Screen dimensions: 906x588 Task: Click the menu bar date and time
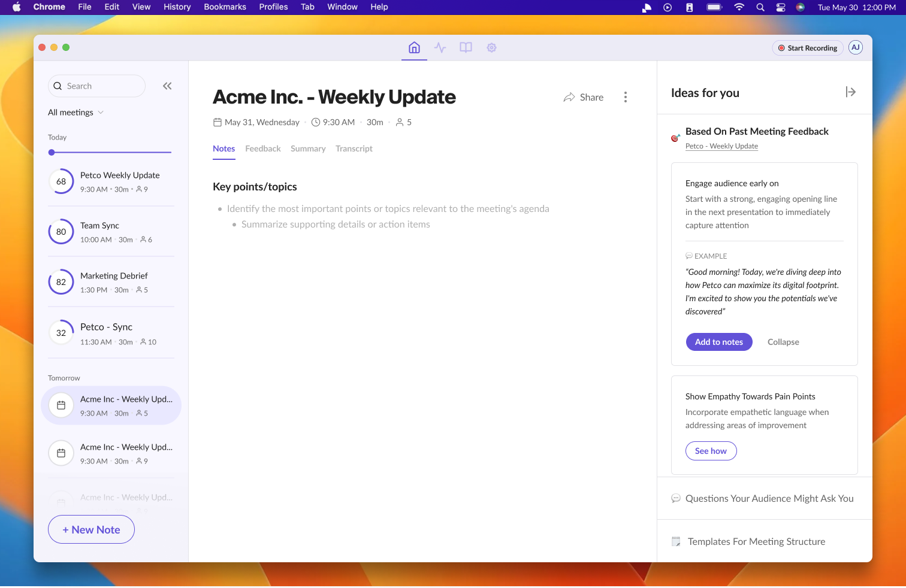pos(857,7)
